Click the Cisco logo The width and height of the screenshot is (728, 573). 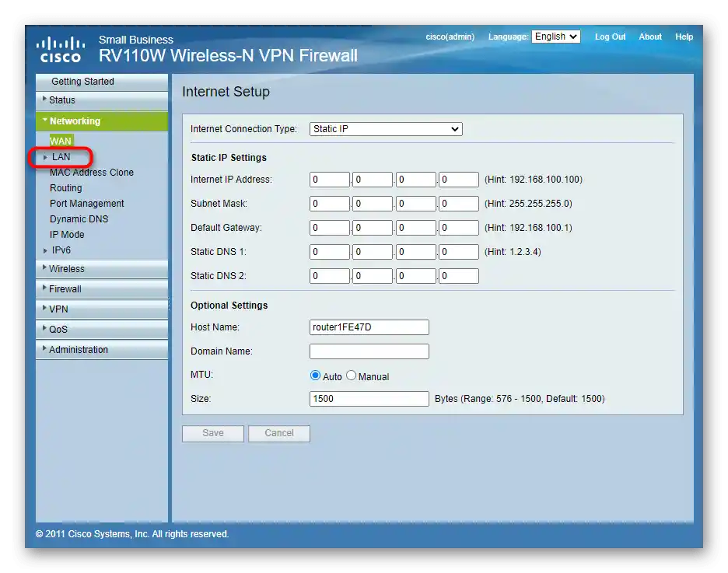click(61, 49)
